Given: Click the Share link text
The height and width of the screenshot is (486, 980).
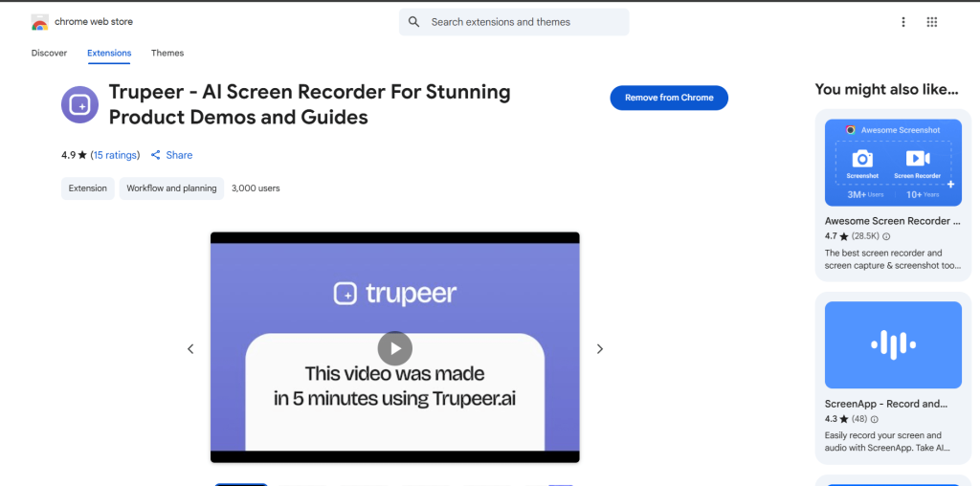Looking at the screenshot, I should click(179, 155).
